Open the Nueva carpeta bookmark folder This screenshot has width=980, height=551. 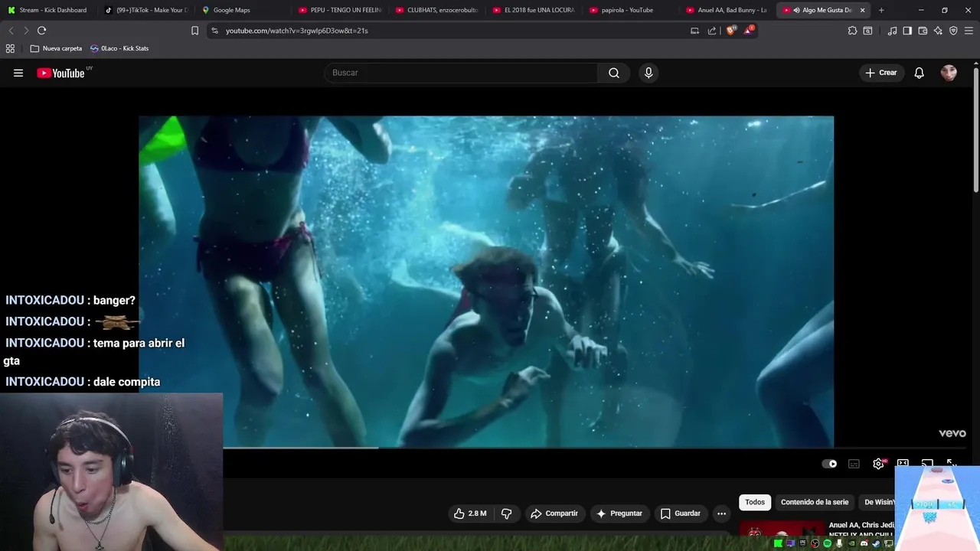(56, 48)
